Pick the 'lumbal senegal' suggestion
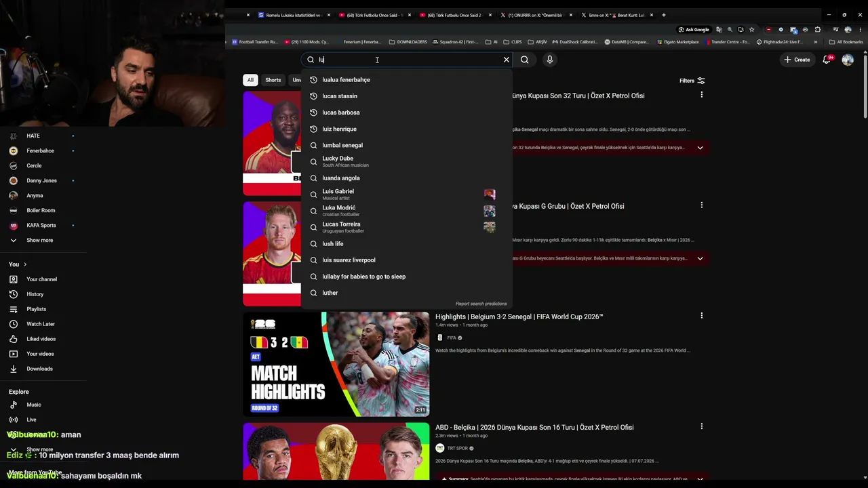The width and height of the screenshot is (868, 488). pos(407,145)
